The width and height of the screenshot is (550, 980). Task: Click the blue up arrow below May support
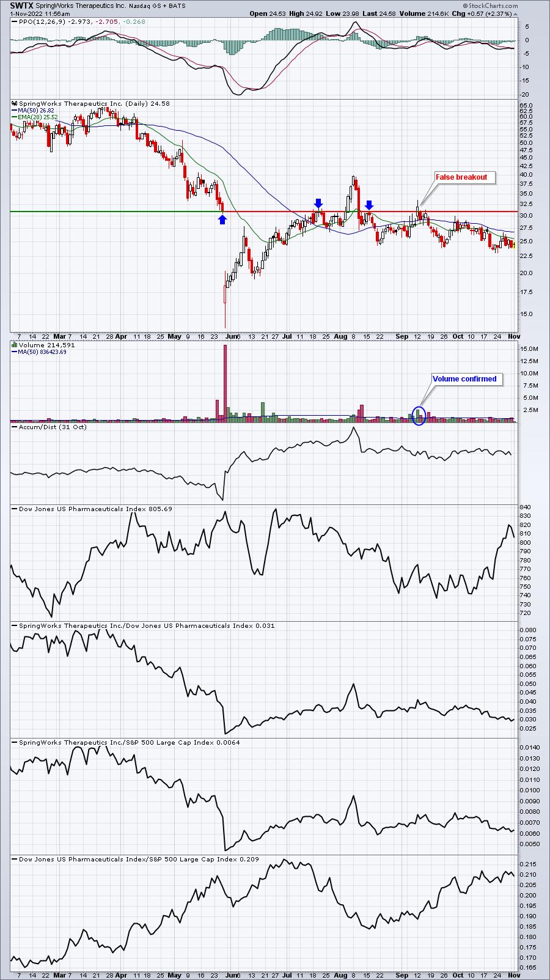(222, 219)
